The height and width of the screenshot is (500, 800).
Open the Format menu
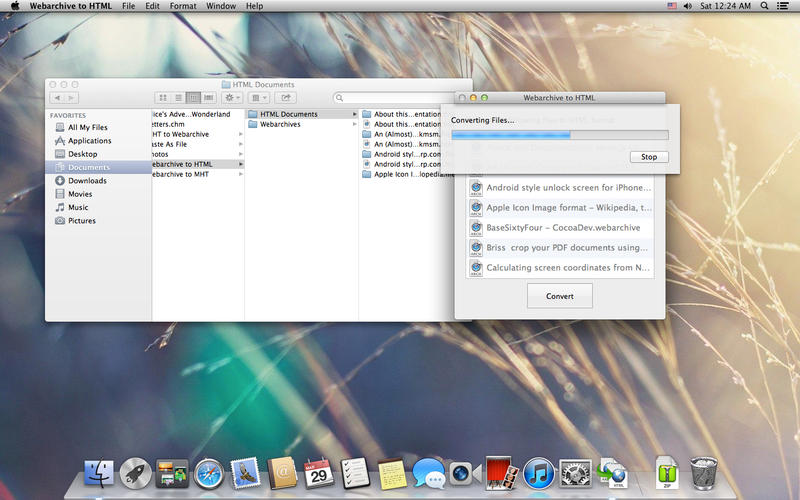point(183,6)
